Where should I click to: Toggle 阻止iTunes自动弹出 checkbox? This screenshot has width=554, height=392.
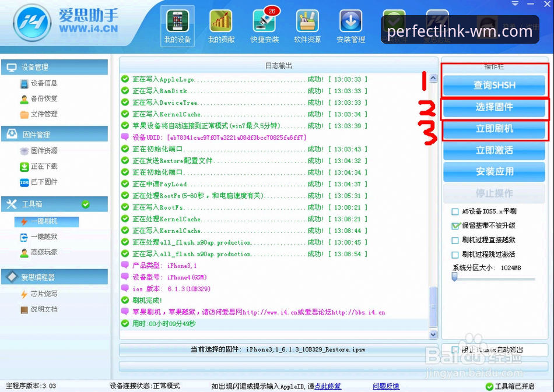[x=455, y=350]
